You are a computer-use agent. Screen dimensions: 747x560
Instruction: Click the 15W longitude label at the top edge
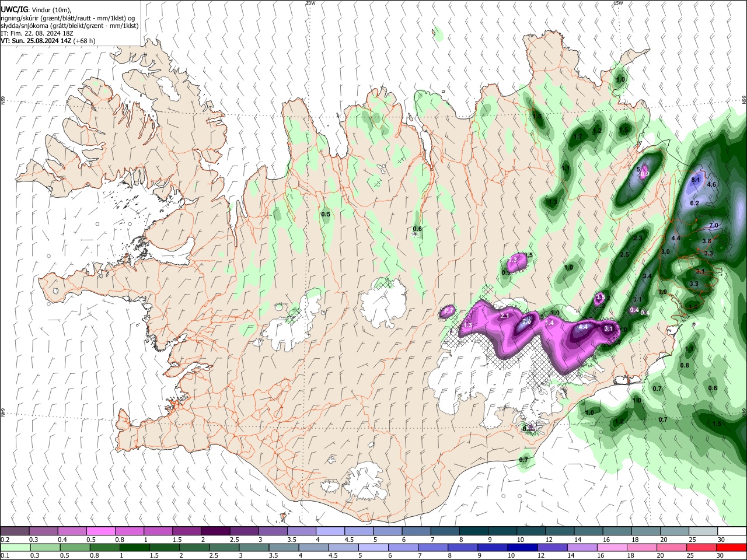coord(618,3)
